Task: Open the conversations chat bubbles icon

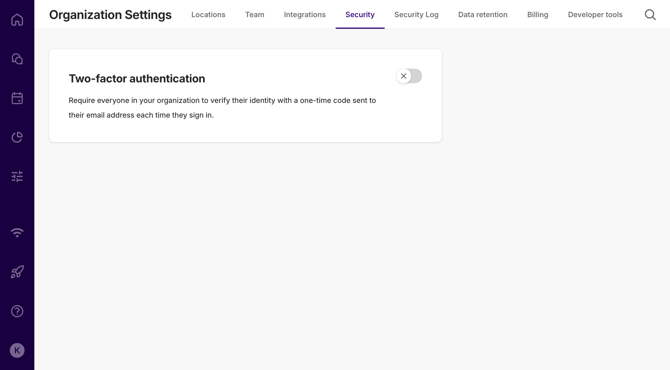Action: [x=17, y=59]
